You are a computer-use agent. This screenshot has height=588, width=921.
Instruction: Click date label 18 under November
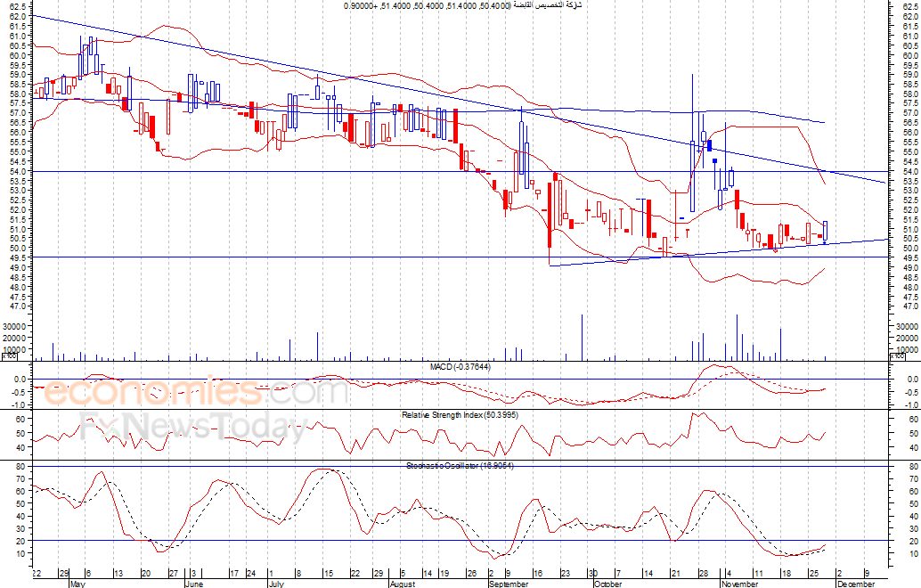786,574
